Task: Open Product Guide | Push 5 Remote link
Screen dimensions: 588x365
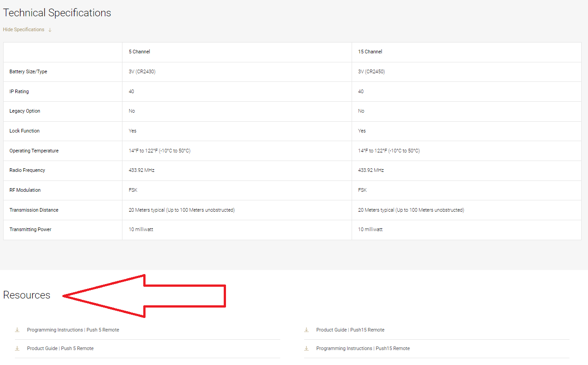Action: (60, 348)
